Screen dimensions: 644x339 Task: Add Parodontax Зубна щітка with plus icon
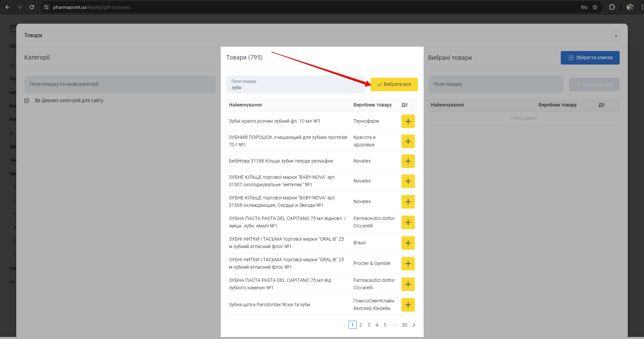pos(408,305)
